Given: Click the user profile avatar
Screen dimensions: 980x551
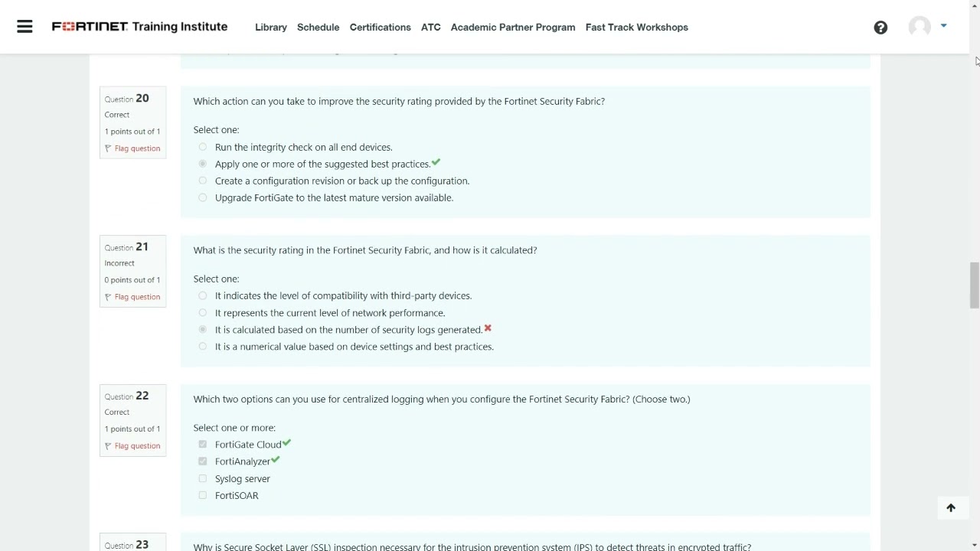Looking at the screenshot, I should [920, 27].
